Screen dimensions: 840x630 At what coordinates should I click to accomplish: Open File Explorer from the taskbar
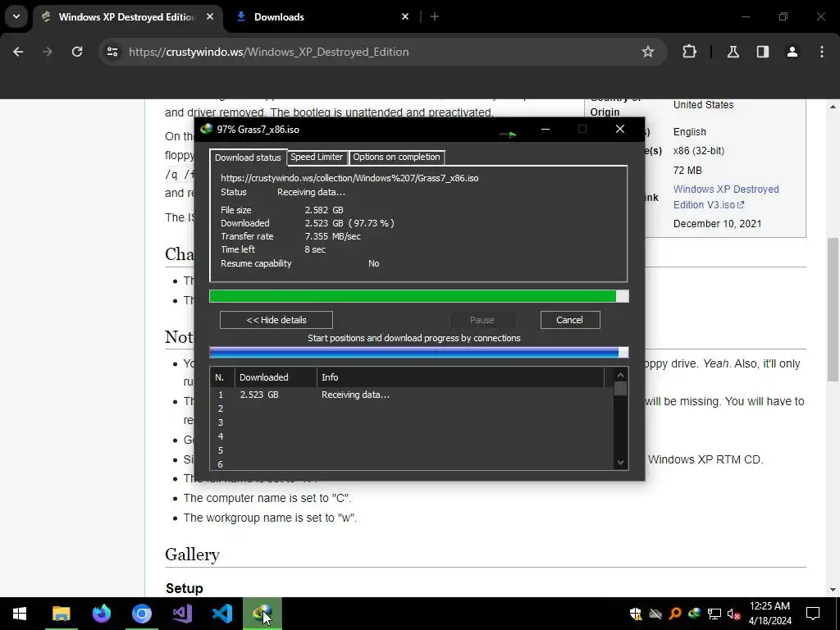tap(61, 614)
